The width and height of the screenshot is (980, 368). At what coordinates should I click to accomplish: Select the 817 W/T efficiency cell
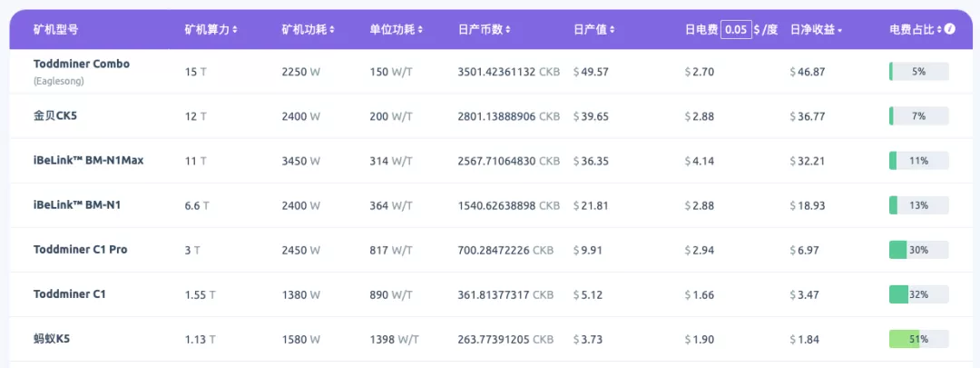click(390, 251)
